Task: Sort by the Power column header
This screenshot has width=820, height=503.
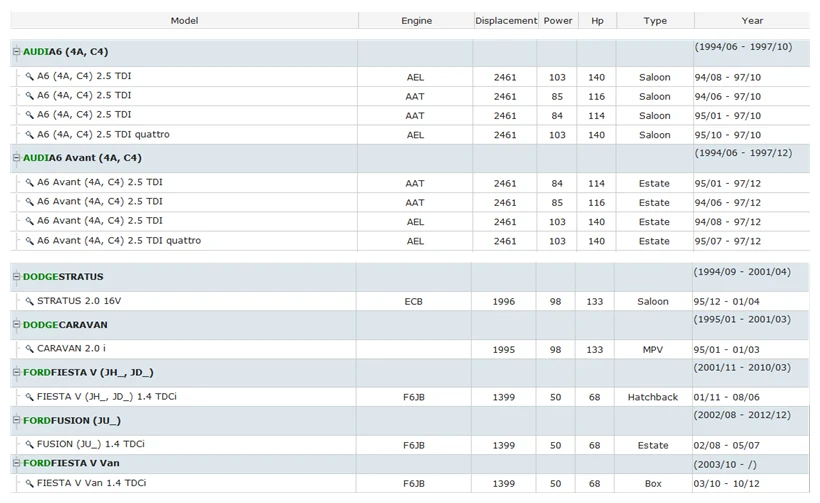Action: pyautogui.click(x=558, y=20)
